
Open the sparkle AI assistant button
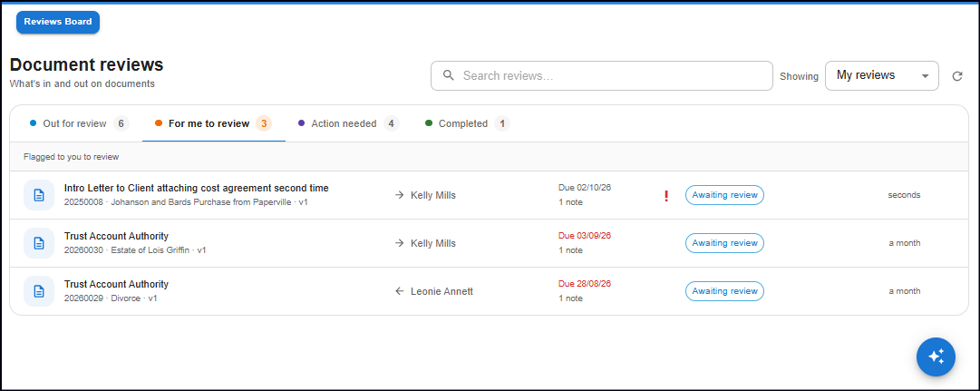click(936, 357)
